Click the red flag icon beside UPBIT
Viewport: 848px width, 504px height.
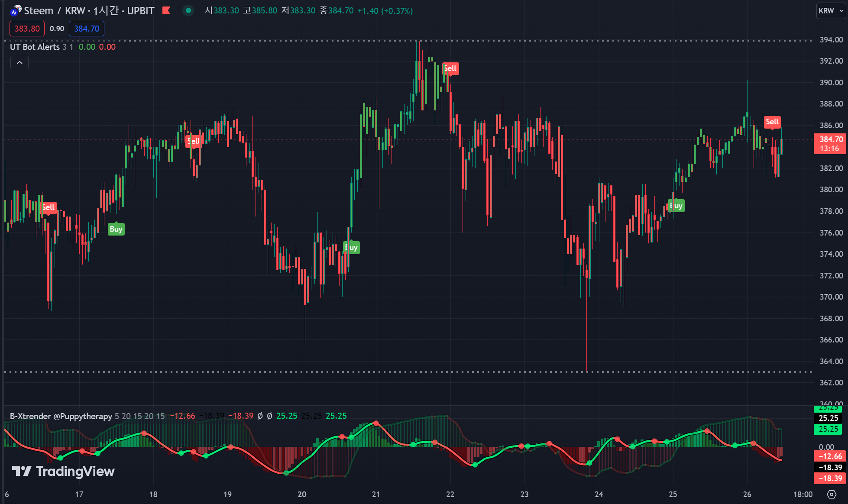[166, 10]
